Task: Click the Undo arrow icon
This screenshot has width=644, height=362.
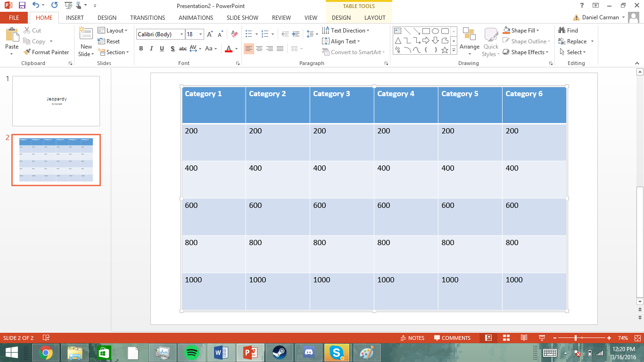Action: 36,6
